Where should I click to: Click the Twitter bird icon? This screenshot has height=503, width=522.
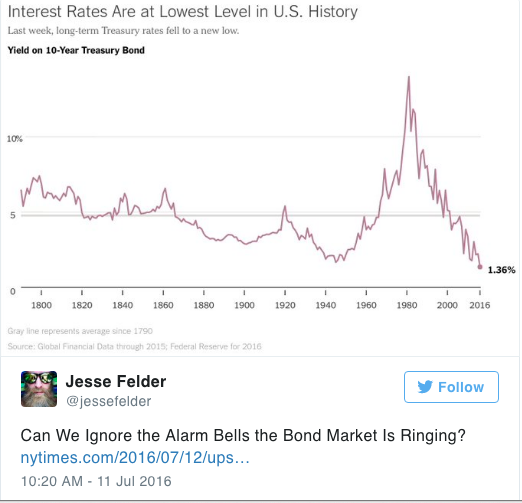tap(425, 387)
